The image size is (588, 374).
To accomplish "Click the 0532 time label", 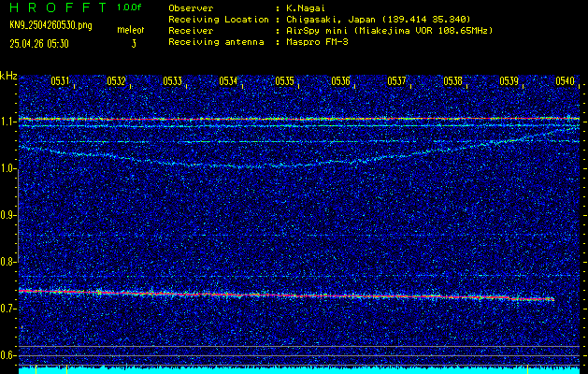I will coord(116,81).
